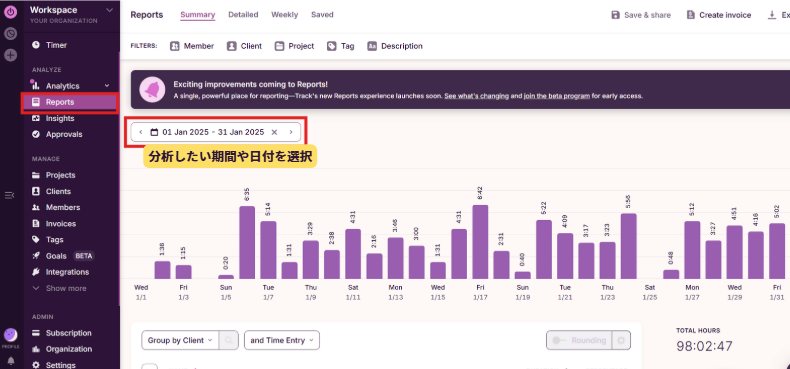Open the notifications bell icon
The image size is (790, 369).
click(x=11, y=360)
